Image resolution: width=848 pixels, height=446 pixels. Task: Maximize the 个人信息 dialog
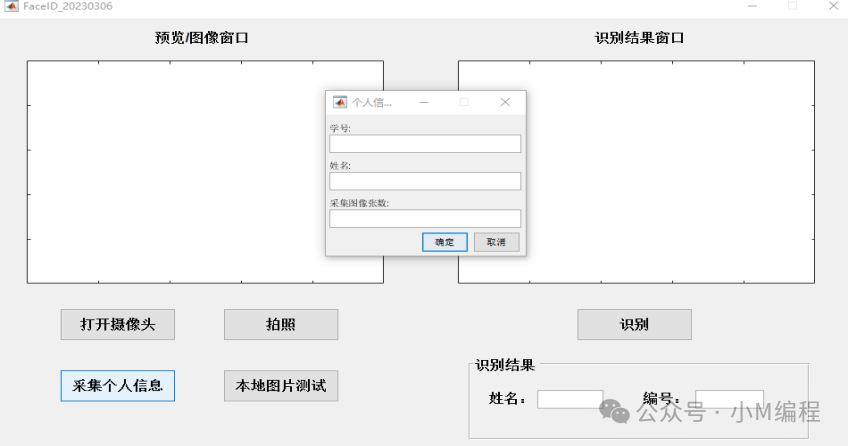coord(464,102)
